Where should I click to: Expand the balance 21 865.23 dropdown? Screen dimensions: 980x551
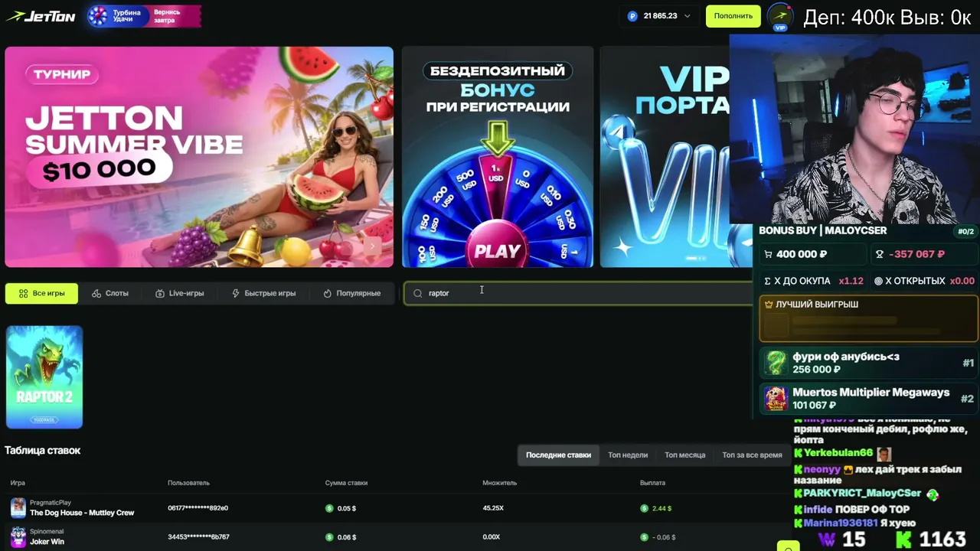click(687, 16)
